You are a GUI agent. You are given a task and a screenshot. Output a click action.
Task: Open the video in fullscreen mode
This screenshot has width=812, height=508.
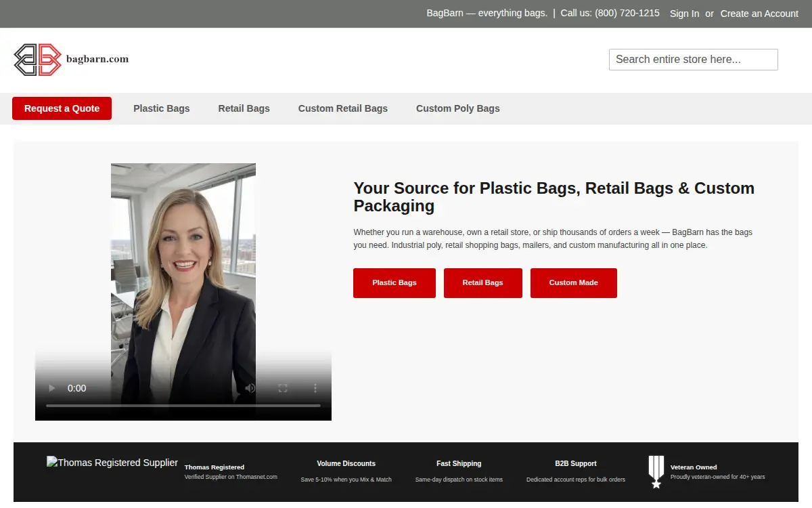point(283,388)
